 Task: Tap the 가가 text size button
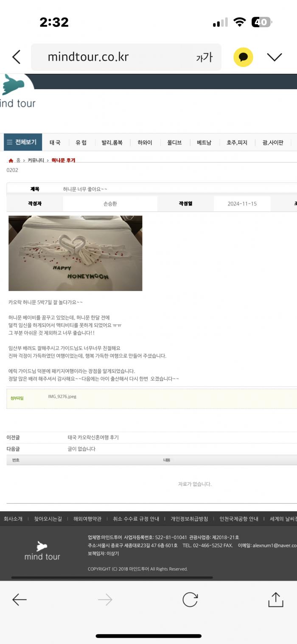click(x=204, y=57)
